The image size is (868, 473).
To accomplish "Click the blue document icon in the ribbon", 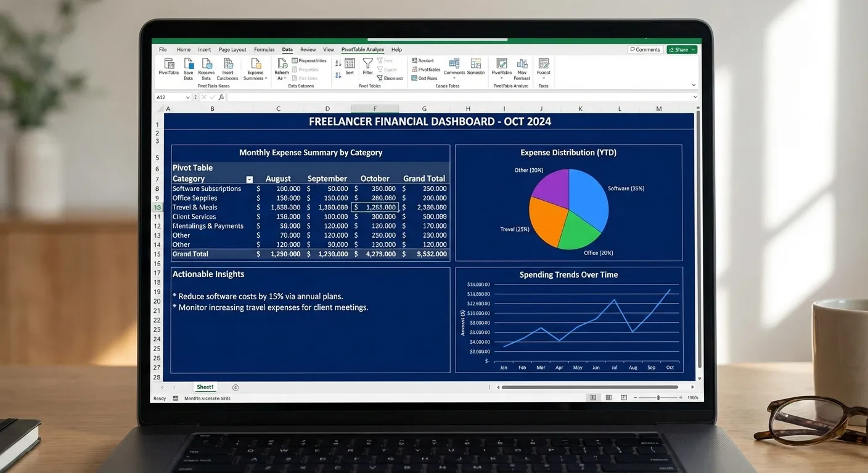I will point(189,63).
